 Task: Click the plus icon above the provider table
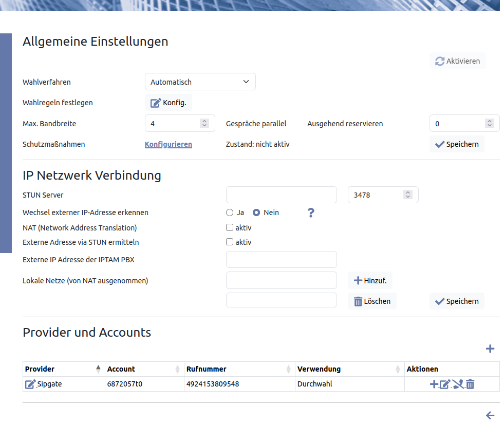click(x=490, y=349)
